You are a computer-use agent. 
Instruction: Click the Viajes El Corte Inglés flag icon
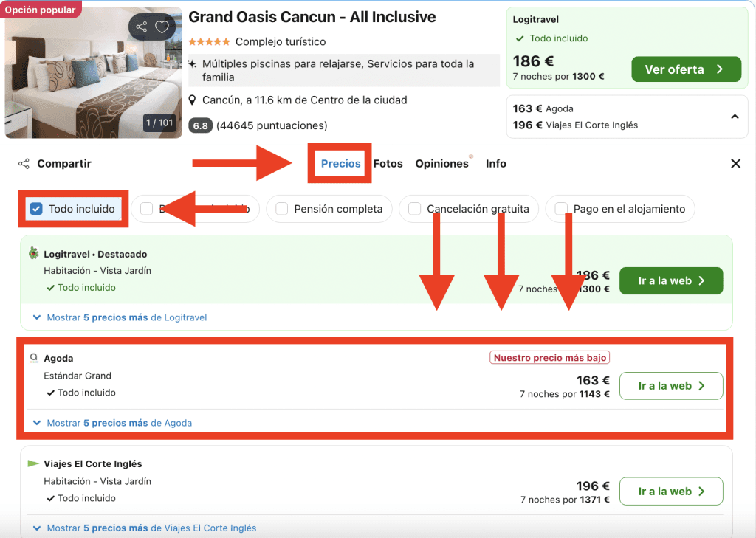pos(33,463)
